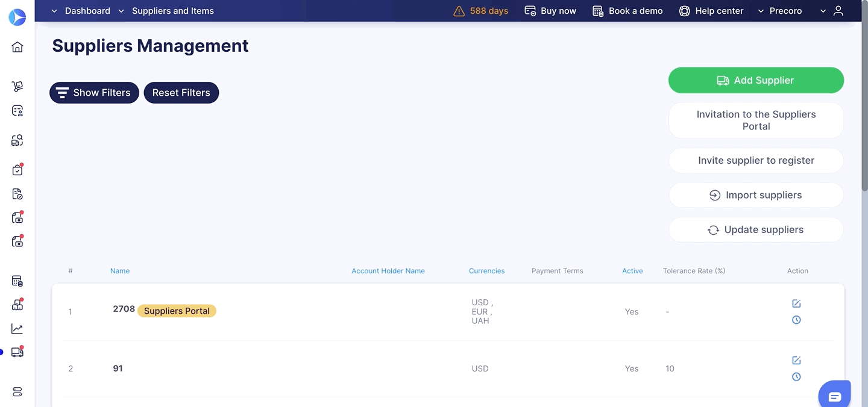Click the Payment Terms column header
Image resolution: width=868 pixels, height=407 pixels.
(558, 271)
